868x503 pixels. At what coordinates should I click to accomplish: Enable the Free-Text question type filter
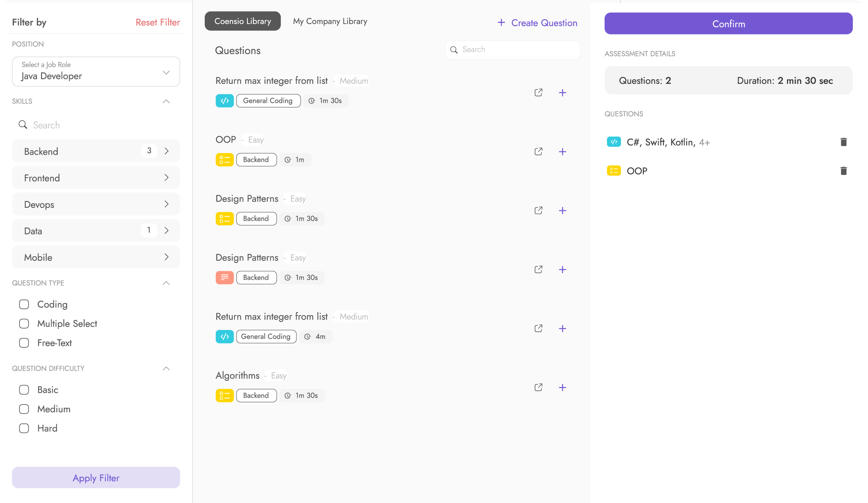coord(24,343)
